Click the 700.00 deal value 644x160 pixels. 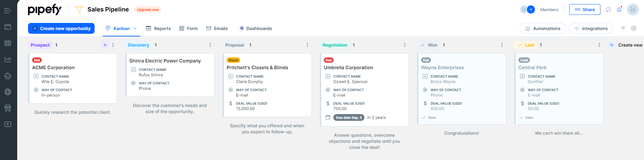340,109
